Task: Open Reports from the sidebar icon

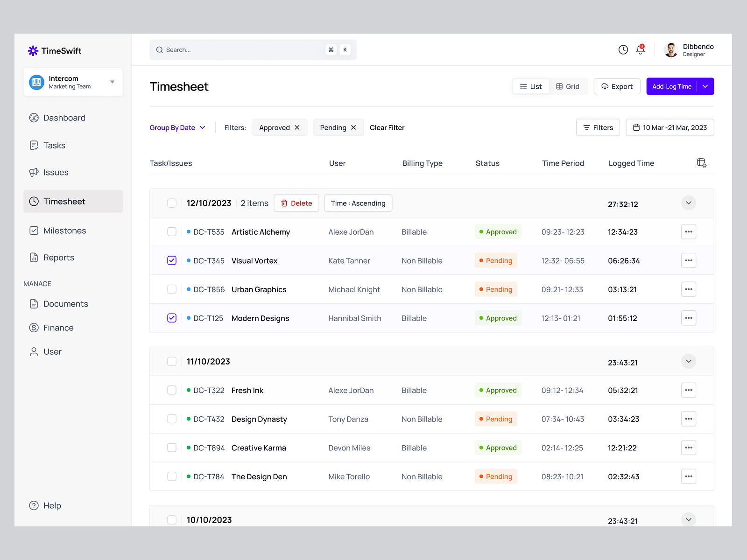Action: pos(34,257)
